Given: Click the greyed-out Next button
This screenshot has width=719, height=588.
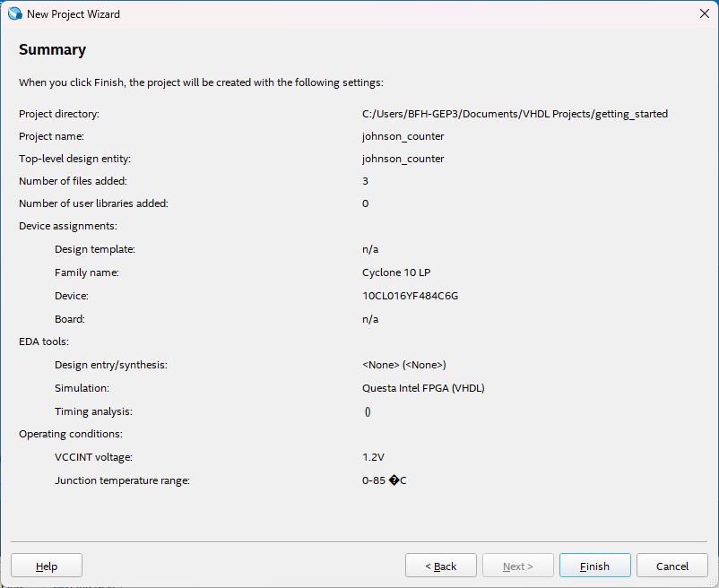Looking at the screenshot, I should click(x=517, y=566).
